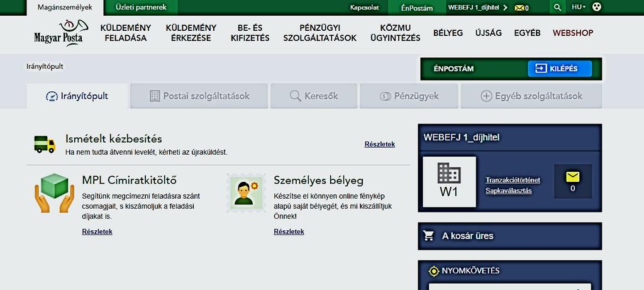Open the Pénzügyi szolgáltatások menu
644x290 pixels.
(320, 33)
